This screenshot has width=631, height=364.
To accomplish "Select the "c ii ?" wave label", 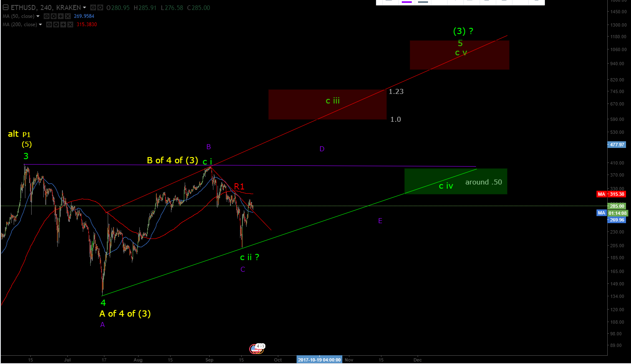I will click(x=250, y=257).
